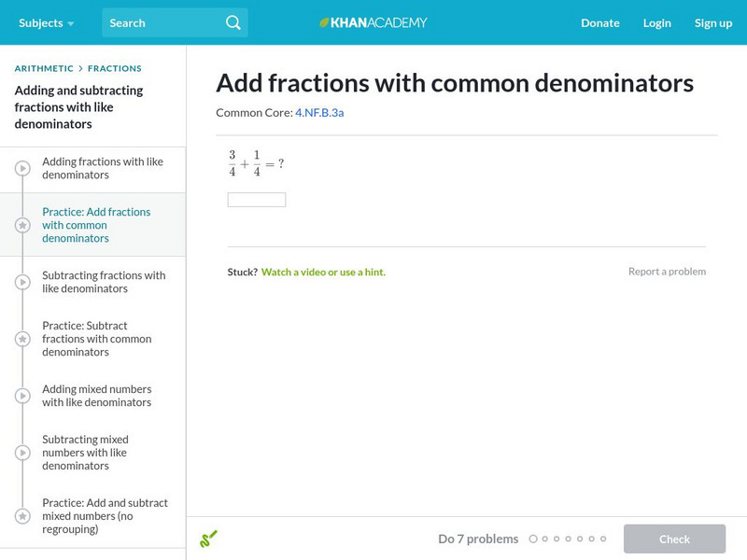747x560 pixels.
Task: Click play icon beside Subtracting fractions with like denominators
Action: [22, 283]
